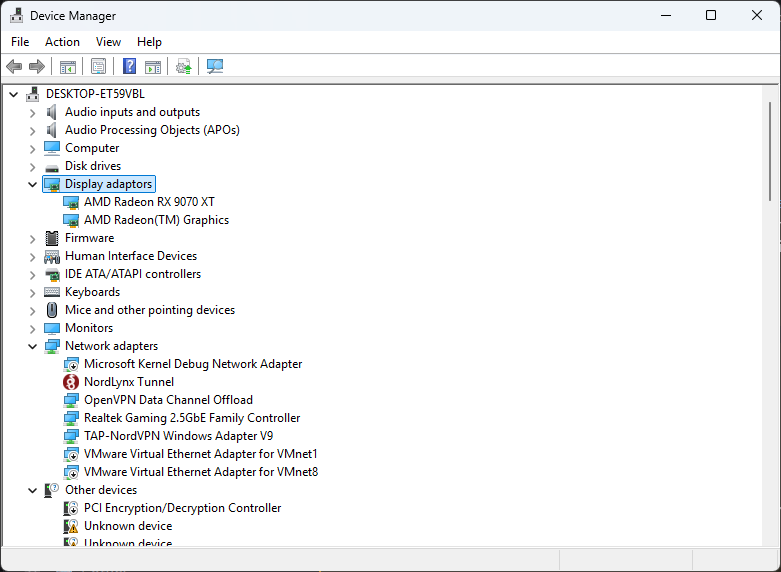Open the View menu
781x572 pixels.
point(108,42)
